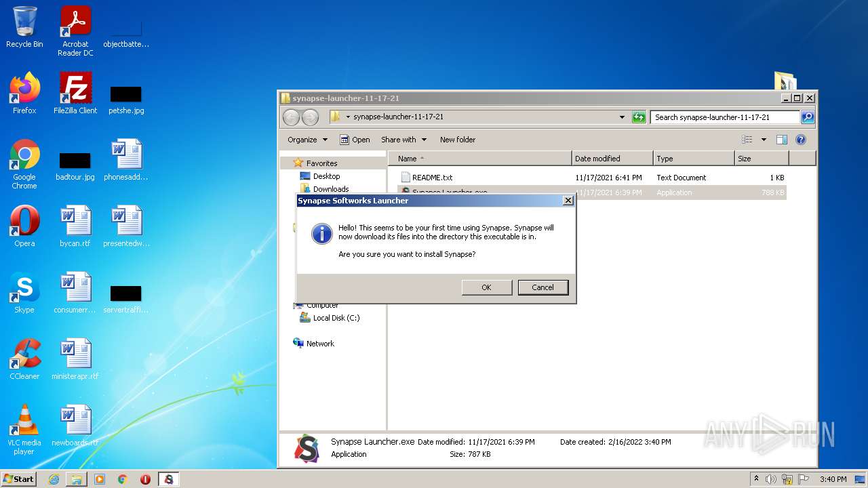Show hidden system tray icons
The width and height of the screenshot is (868, 488).
point(756,479)
